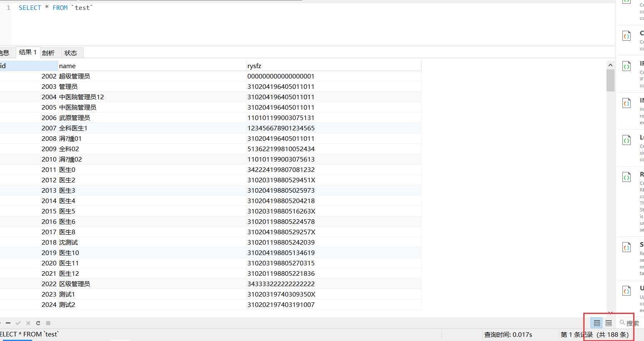Select the cell '31020319880529451X'
Screen dimensions: 644x341
pyautogui.click(x=334, y=180)
